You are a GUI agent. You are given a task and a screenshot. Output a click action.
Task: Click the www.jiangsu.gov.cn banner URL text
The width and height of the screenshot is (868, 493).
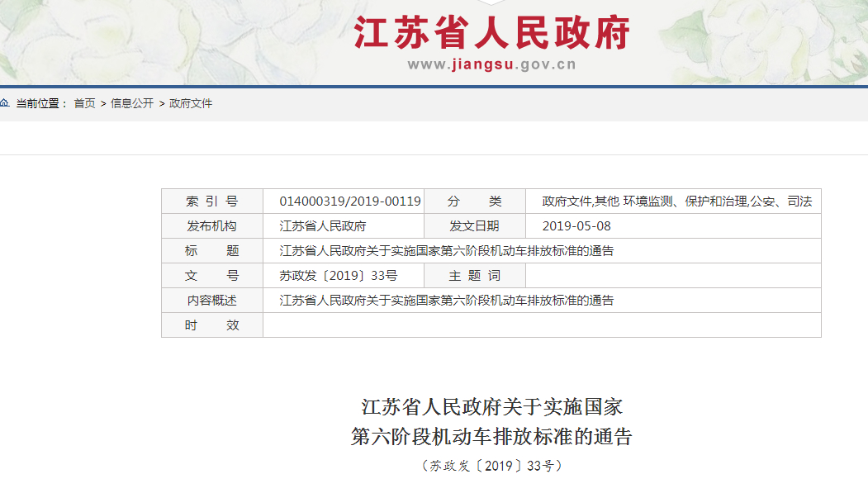click(x=491, y=65)
